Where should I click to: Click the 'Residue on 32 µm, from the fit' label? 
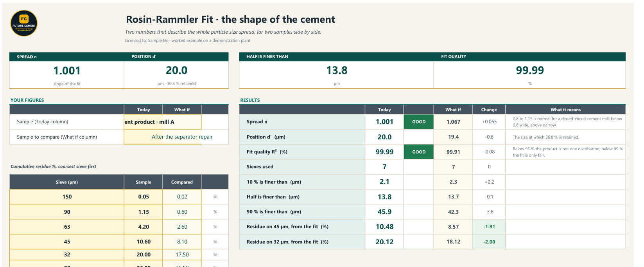(x=287, y=242)
